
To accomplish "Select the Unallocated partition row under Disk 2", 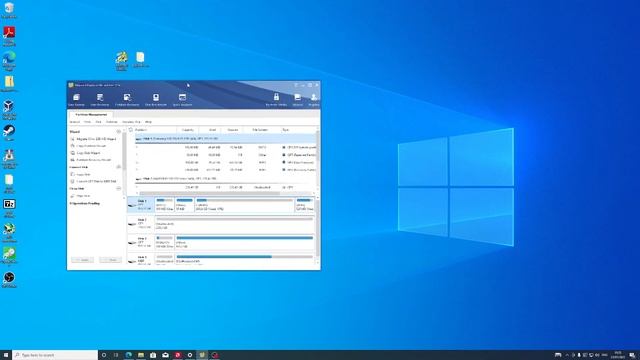I will tap(225, 187).
